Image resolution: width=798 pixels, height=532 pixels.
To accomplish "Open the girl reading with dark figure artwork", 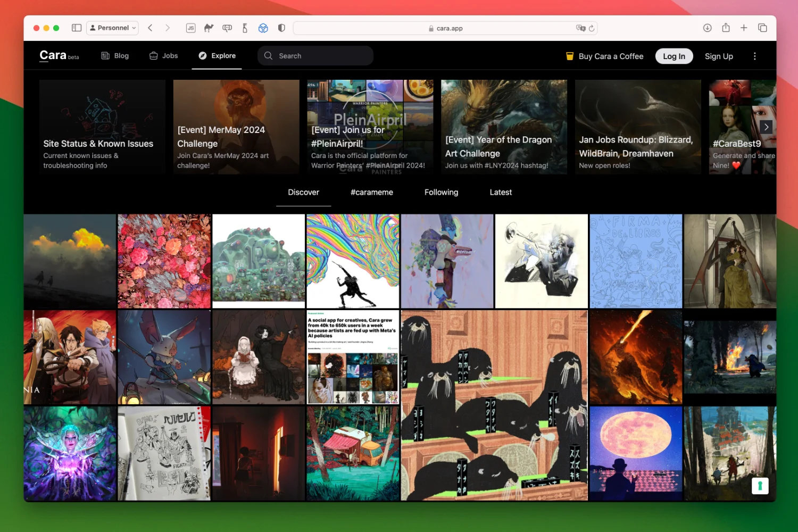I will [259, 358].
